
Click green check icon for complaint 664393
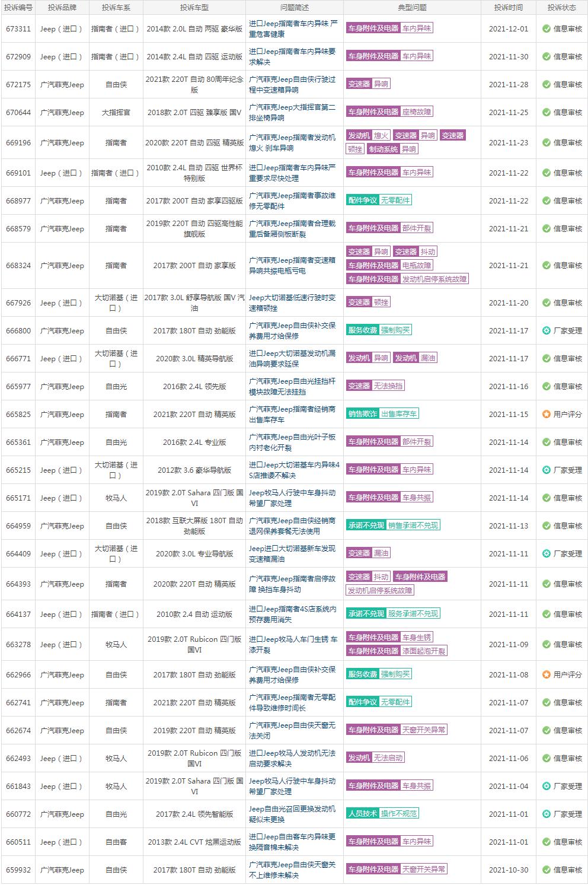pos(547,584)
